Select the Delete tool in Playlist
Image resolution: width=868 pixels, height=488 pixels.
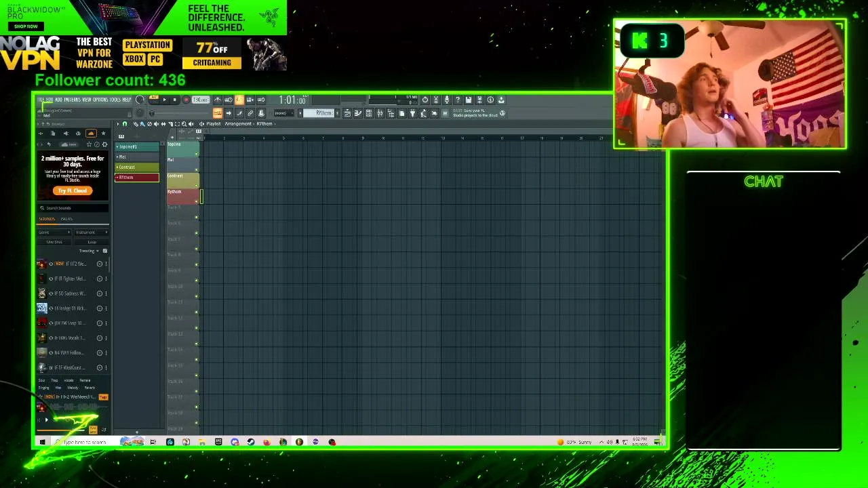[149, 124]
